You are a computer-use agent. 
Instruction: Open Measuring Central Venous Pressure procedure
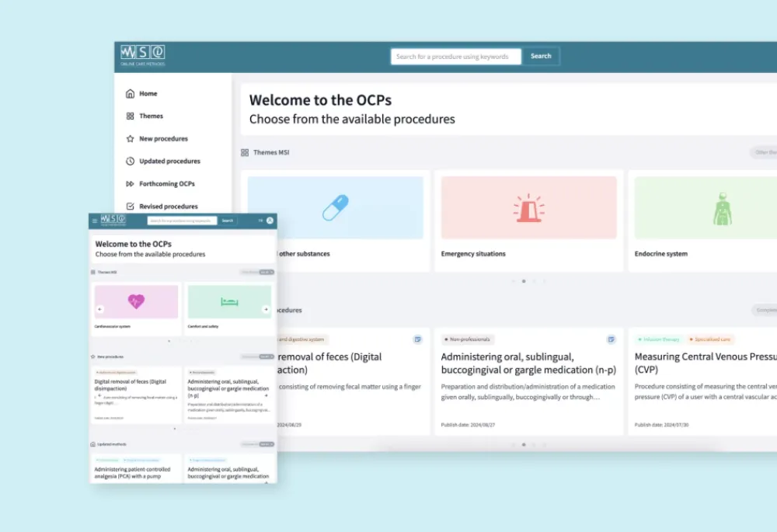pyautogui.click(x=705, y=363)
